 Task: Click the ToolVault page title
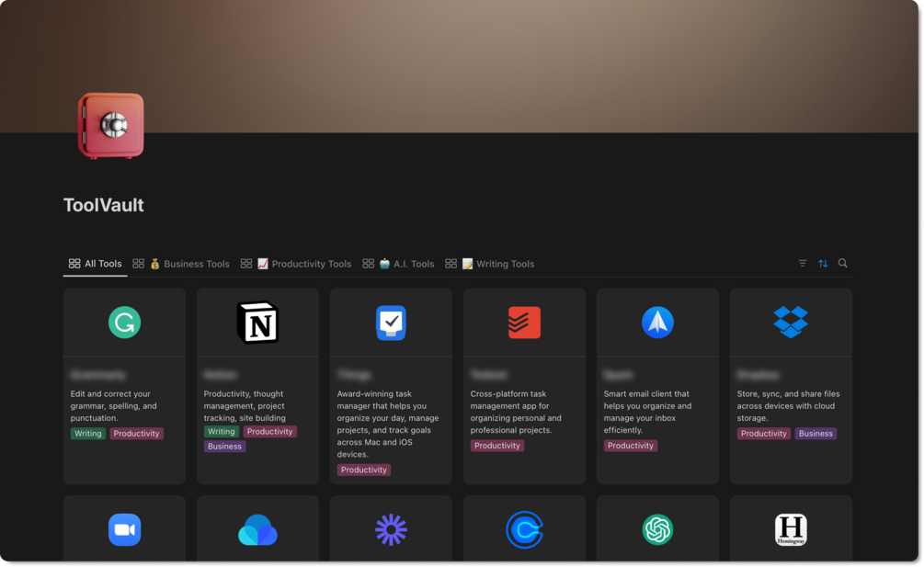(x=104, y=205)
